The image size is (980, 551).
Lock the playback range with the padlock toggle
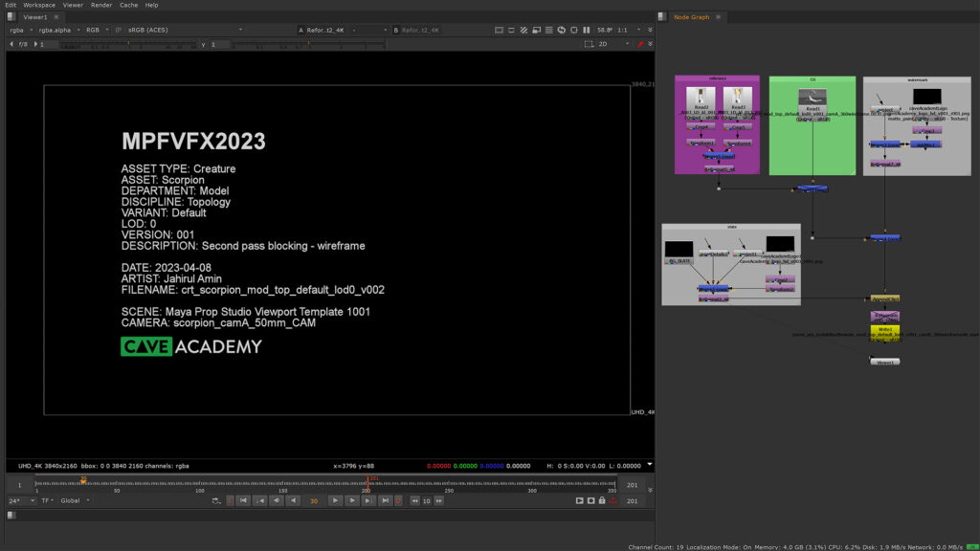click(x=602, y=500)
